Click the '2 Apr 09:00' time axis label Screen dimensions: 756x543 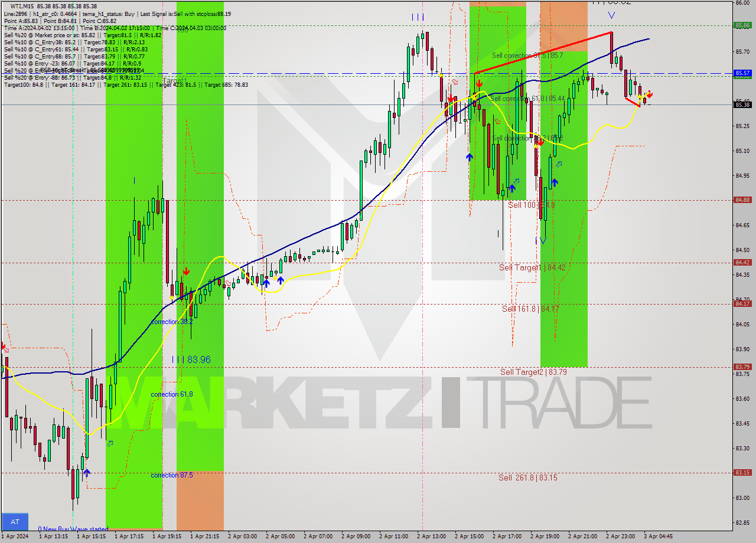355,537
